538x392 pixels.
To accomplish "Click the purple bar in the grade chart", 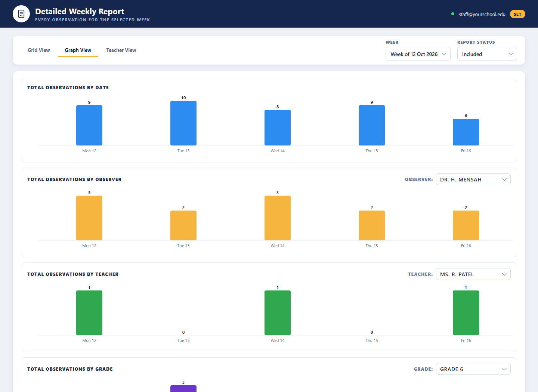I will pos(183,389).
